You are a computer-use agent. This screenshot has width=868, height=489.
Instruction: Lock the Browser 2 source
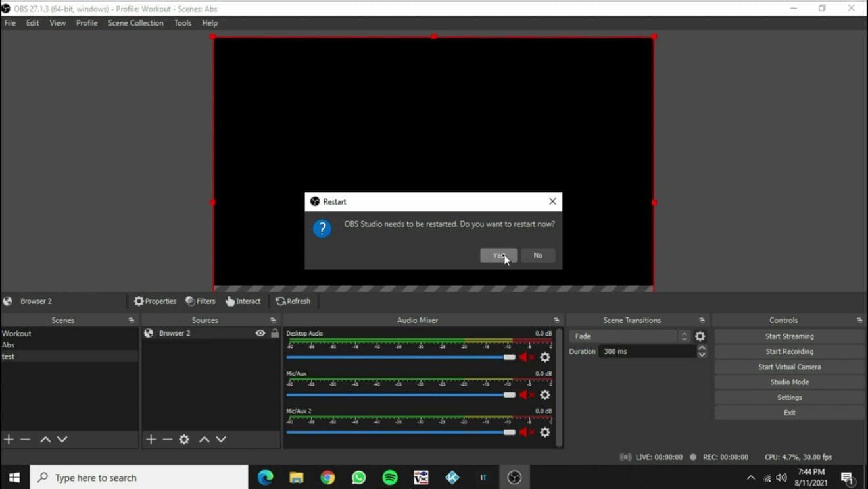274,333
